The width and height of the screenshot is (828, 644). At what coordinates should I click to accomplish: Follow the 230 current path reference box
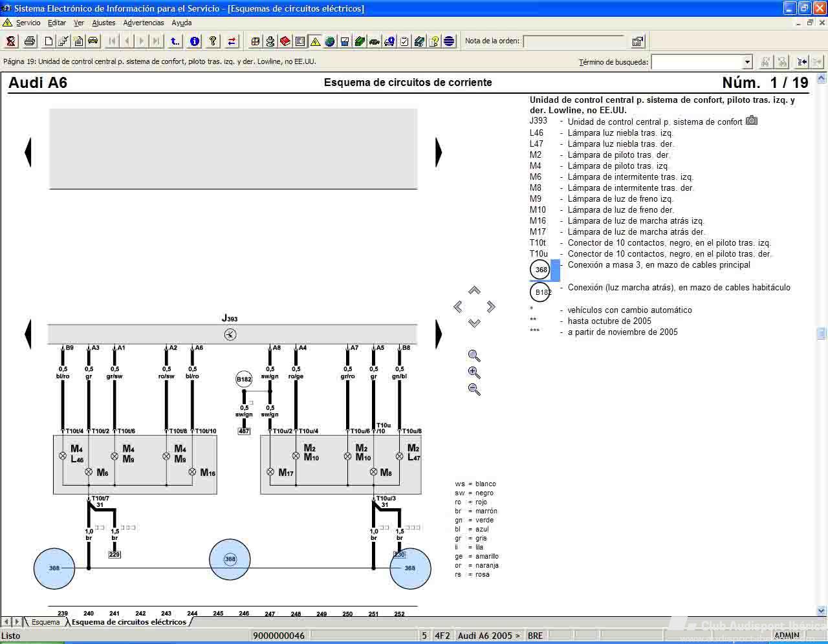click(399, 554)
